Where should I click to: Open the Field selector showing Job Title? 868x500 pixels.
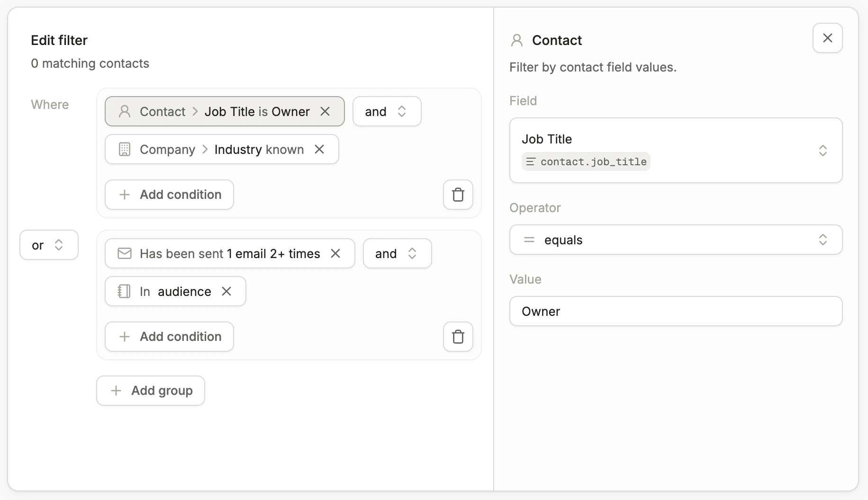(676, 151)
